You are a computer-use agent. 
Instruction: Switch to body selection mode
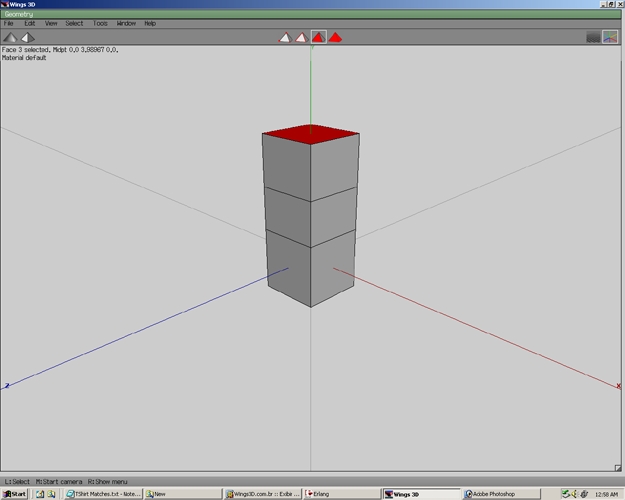coord(335,37)
